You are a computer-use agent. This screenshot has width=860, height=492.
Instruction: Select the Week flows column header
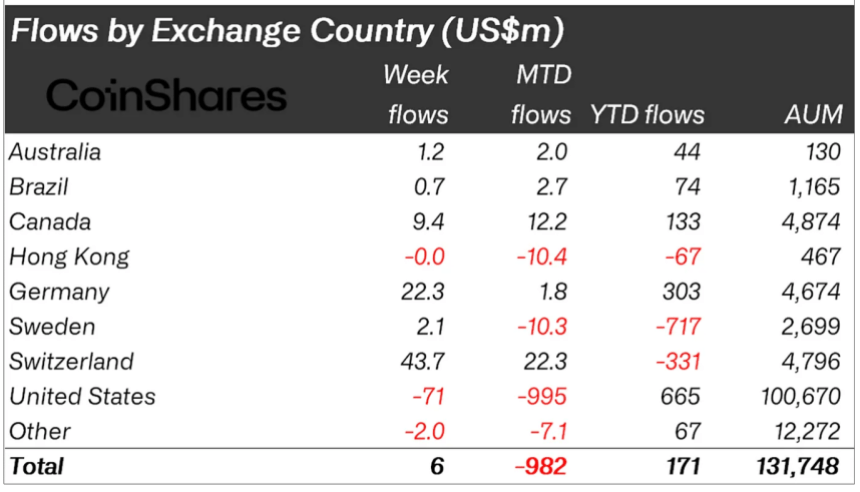[417, 95]
